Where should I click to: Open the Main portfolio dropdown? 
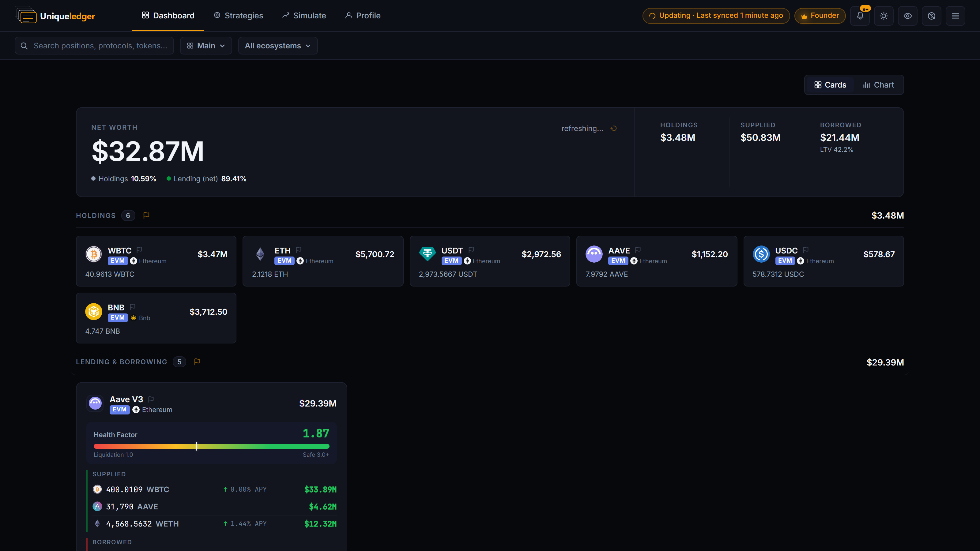click(x=206, y=46)
